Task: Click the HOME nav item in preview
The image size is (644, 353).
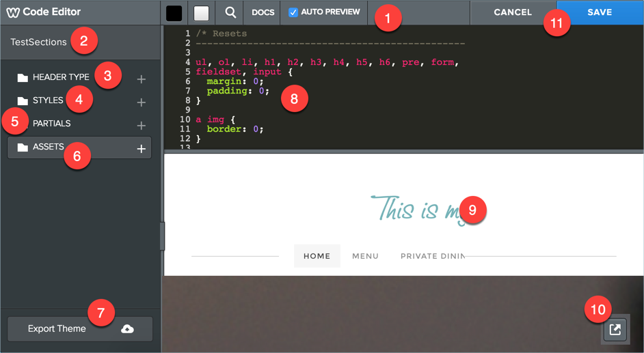Action: (x=317, y=256)
